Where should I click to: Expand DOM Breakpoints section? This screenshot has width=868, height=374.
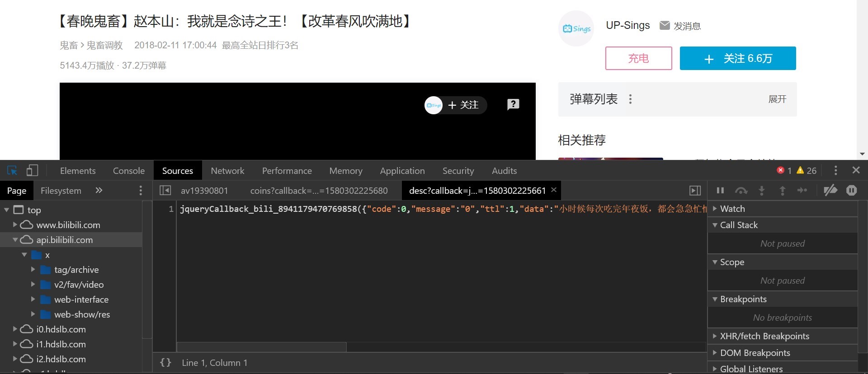[715, 353]
